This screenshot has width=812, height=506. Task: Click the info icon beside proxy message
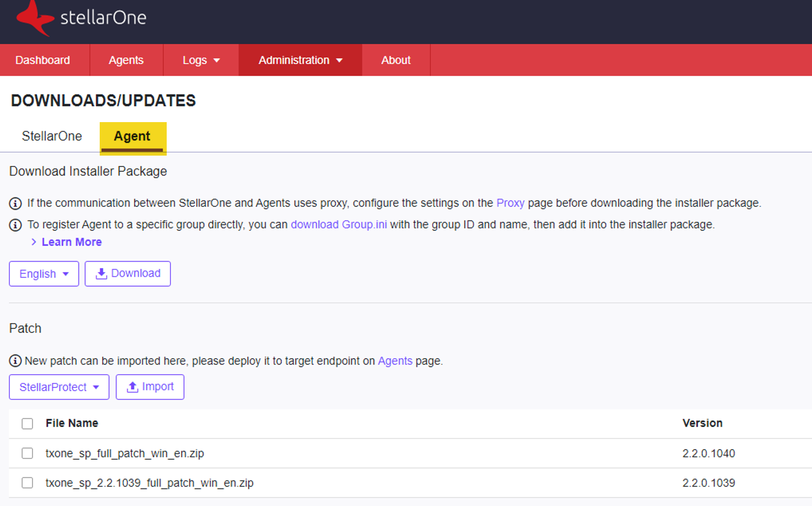coord(15,204)
